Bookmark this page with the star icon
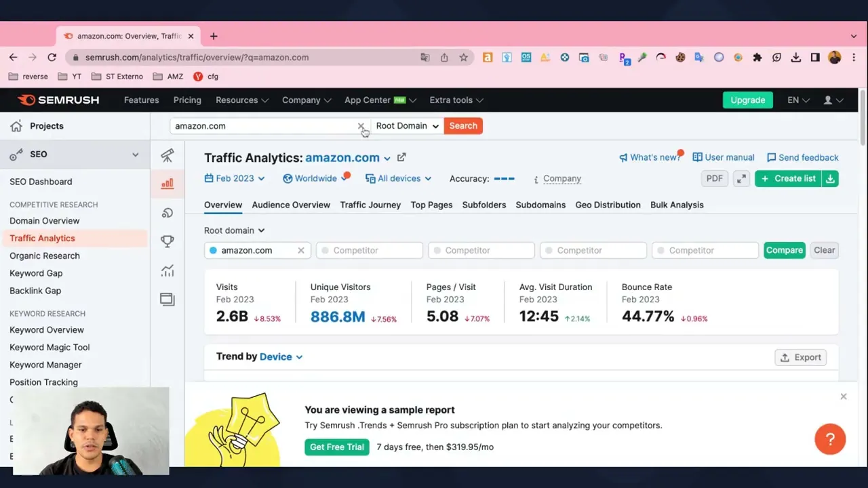This screenshot has height=488, width=868. 463,58
